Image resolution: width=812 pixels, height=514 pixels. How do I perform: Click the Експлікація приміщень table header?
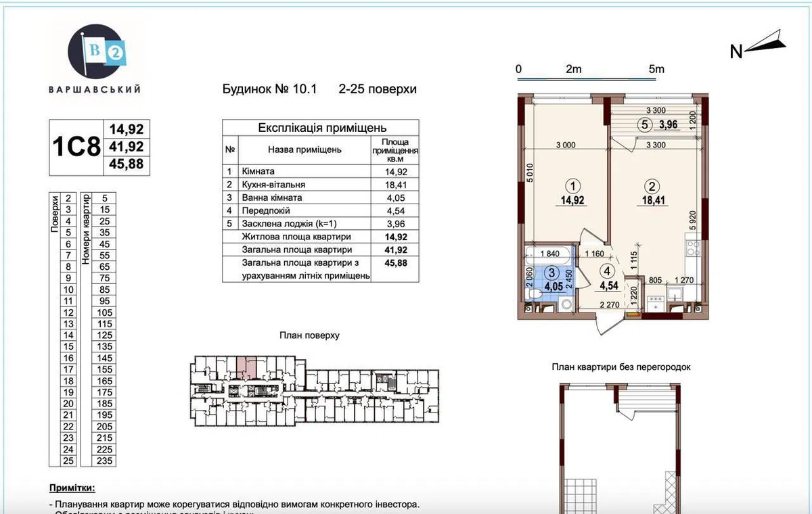322,128
